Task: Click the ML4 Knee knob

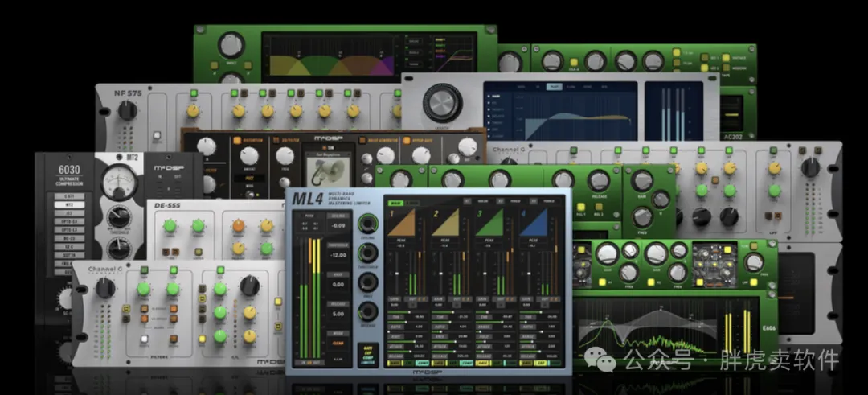Action: 367,282
